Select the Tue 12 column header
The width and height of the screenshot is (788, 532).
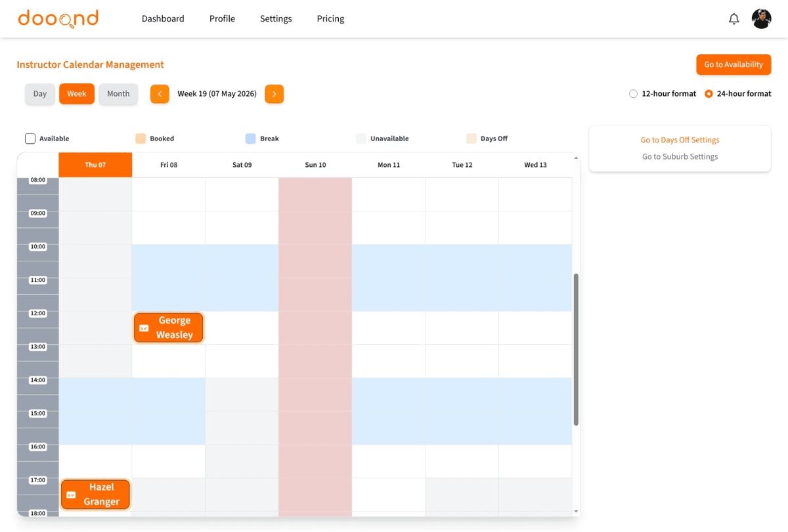tap(462, 165)
